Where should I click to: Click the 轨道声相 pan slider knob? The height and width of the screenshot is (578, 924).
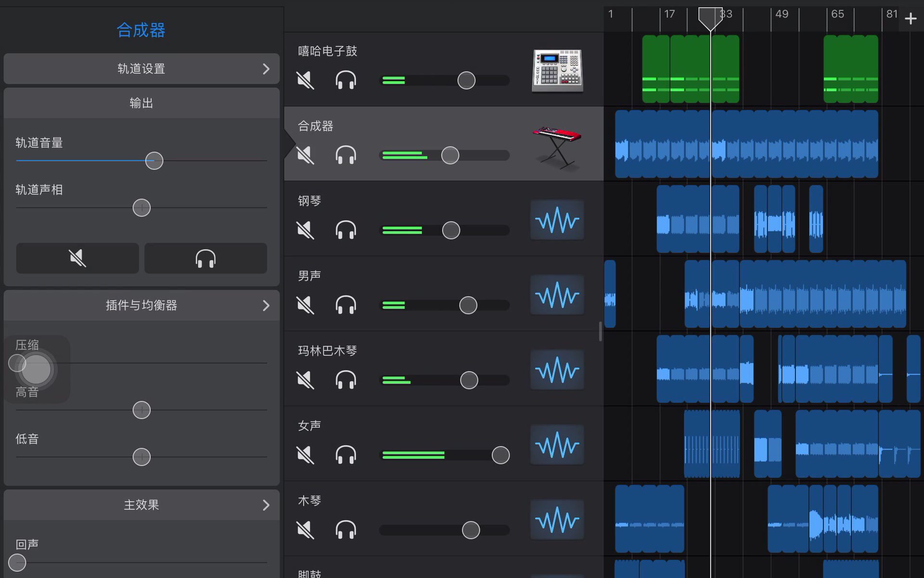[x=141, y=208]
